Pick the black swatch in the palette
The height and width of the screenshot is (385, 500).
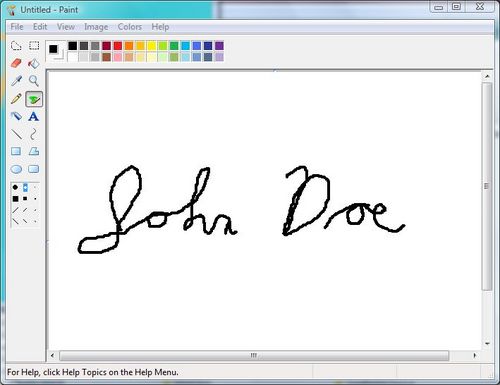coord(72,46)
